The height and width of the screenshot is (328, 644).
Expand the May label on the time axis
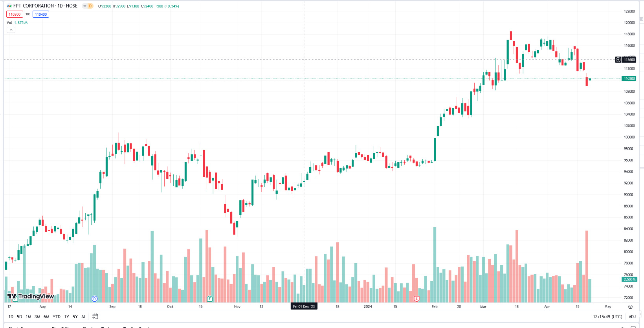pos(608,307)
